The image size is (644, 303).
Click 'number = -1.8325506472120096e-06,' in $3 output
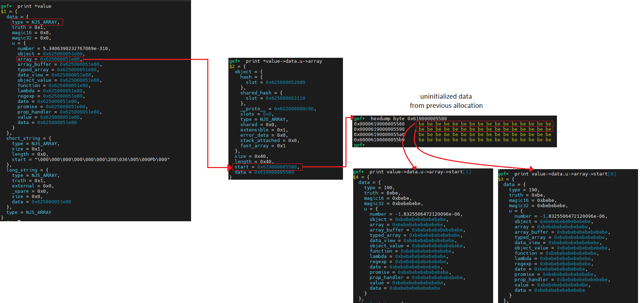(x=561, y=216)
